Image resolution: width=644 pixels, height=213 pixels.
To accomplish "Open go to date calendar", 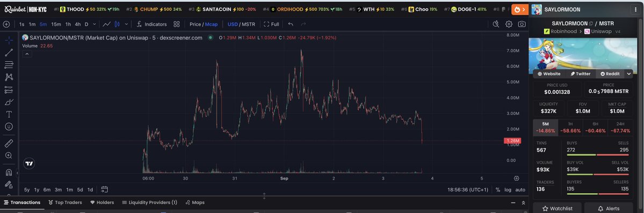I will click(x=104, y=189).
